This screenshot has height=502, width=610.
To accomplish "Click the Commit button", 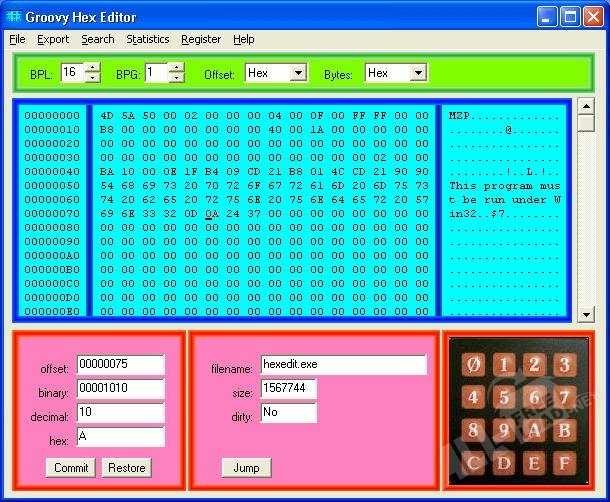I will 71,467.
